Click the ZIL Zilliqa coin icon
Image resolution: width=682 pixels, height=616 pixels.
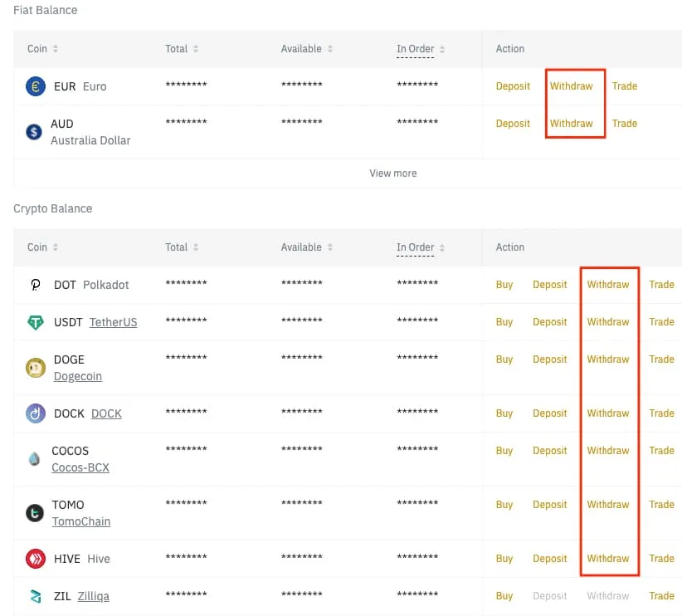point(36,596)
